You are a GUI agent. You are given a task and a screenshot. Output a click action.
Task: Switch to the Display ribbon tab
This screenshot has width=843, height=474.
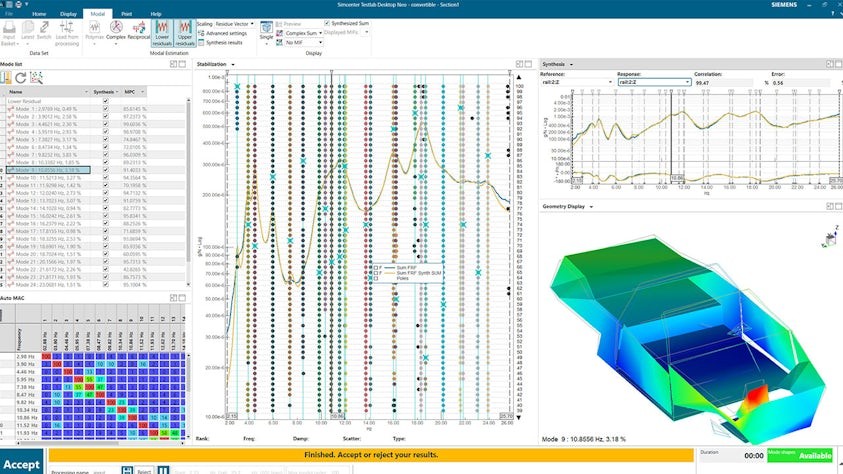pos(68,14)
